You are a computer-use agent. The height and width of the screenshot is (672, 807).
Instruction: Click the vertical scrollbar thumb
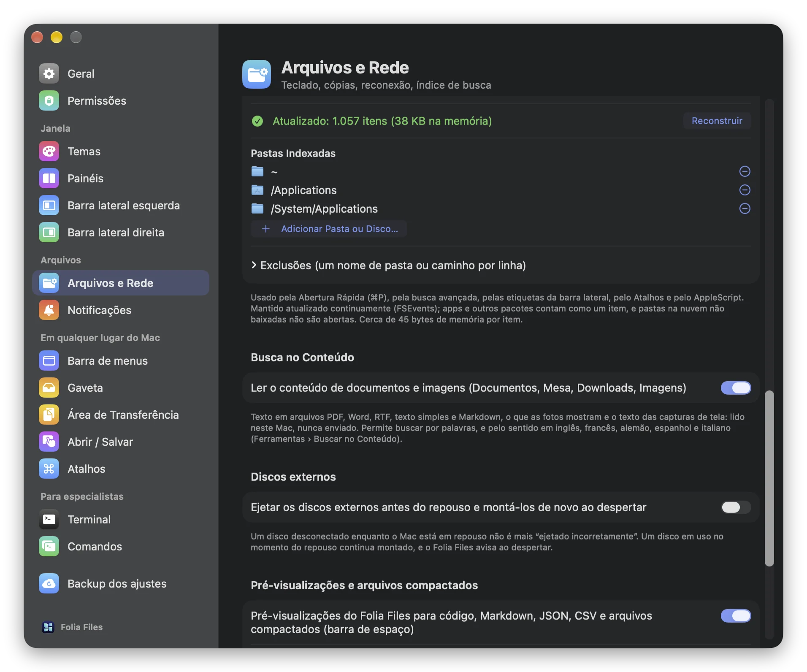coord(769,478)
